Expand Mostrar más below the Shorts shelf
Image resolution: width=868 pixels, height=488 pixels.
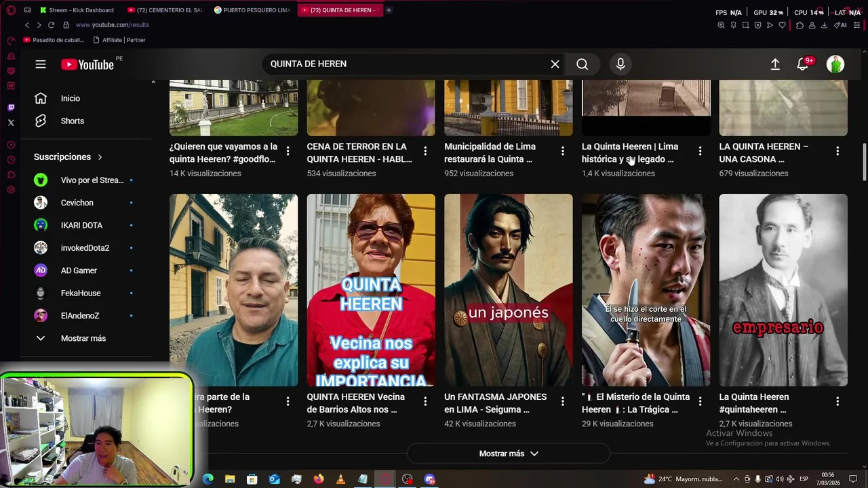[509, 453]
